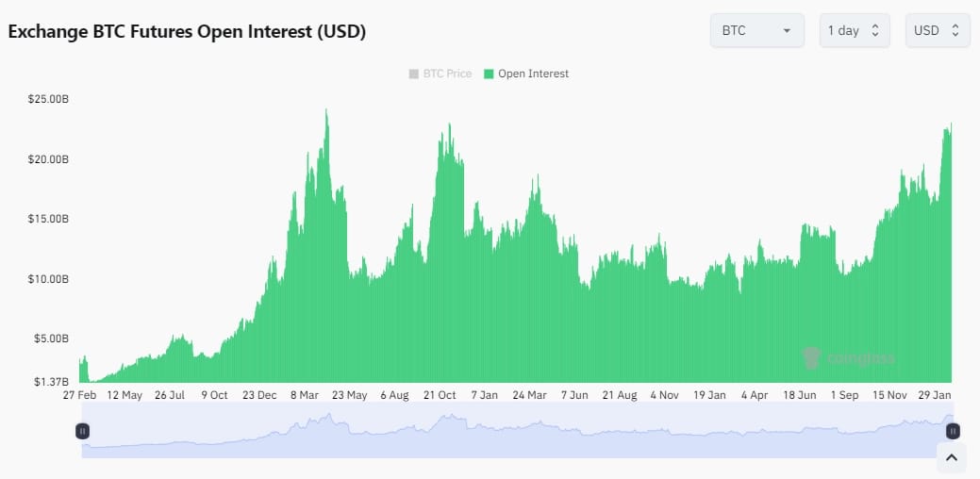Click the 21 Oct x-axis date label

click(x=440, y=395)
